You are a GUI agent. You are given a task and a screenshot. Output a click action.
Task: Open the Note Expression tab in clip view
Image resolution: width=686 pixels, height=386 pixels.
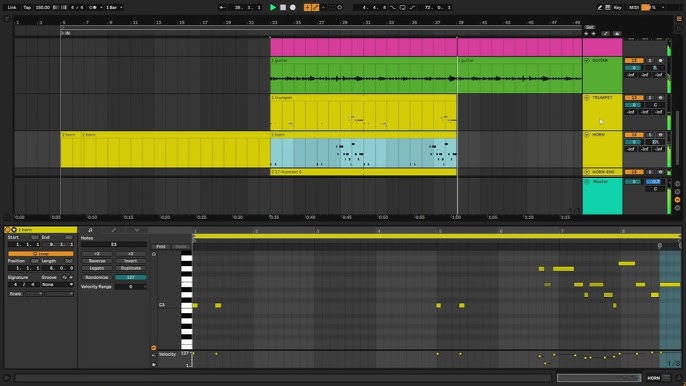137,230
